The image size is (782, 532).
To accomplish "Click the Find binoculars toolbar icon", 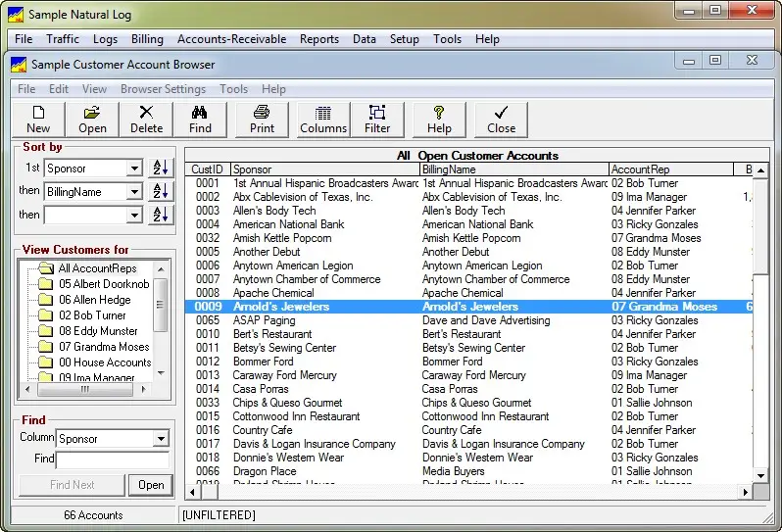I will tap(200, 113).
